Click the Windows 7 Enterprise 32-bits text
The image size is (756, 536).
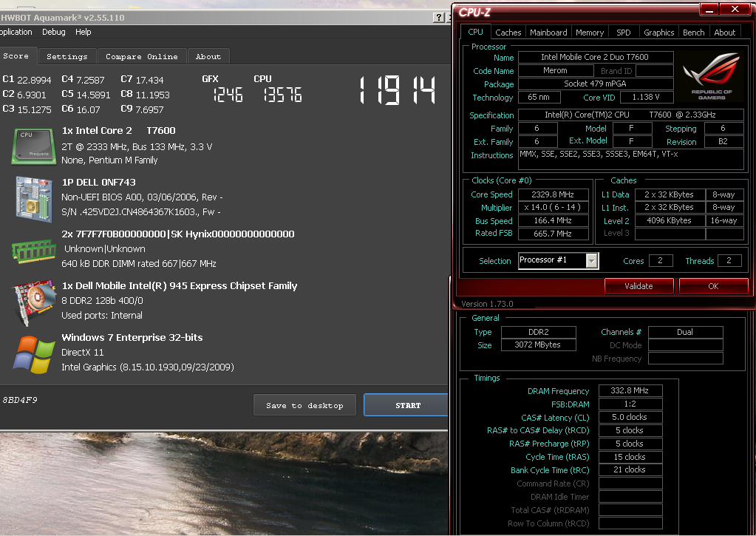click(x=132, y=337)
